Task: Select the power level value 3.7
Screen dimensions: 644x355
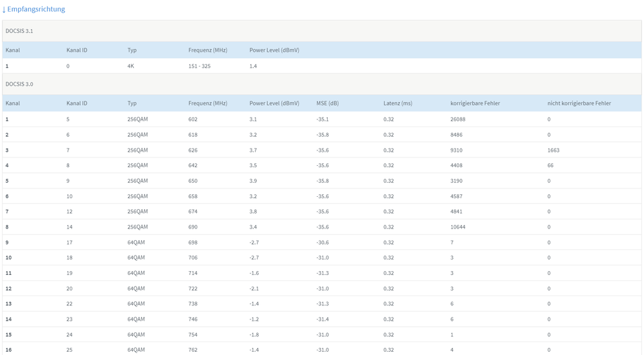Action: [253, 150]
